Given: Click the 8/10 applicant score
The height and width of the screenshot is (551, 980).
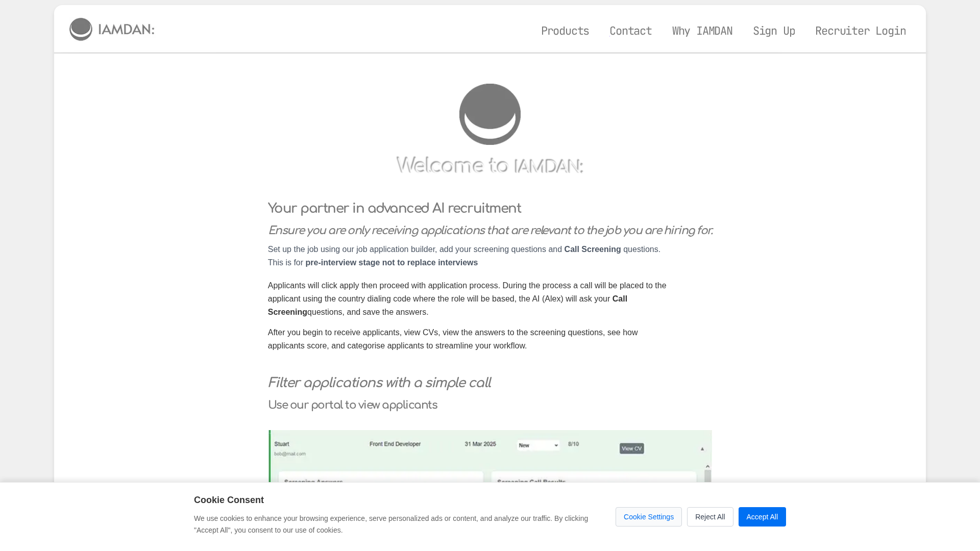Looking at the screenshot, I should click(x=573, y=444).
